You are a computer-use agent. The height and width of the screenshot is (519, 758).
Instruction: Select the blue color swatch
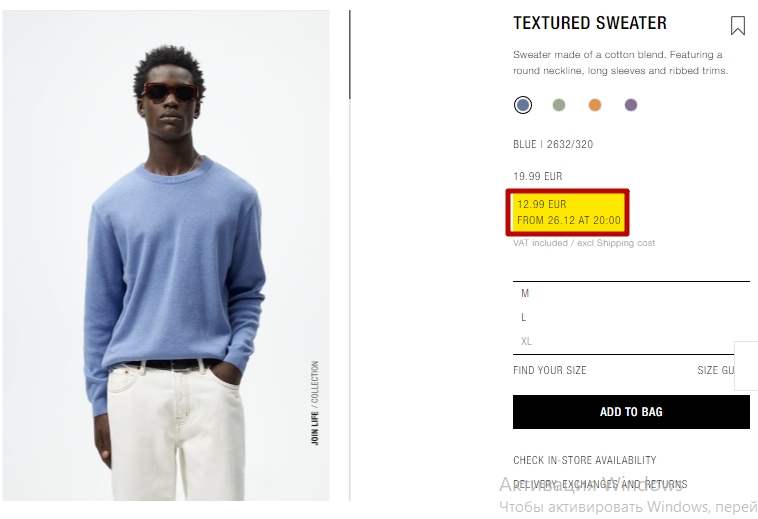tap(523, 105)
